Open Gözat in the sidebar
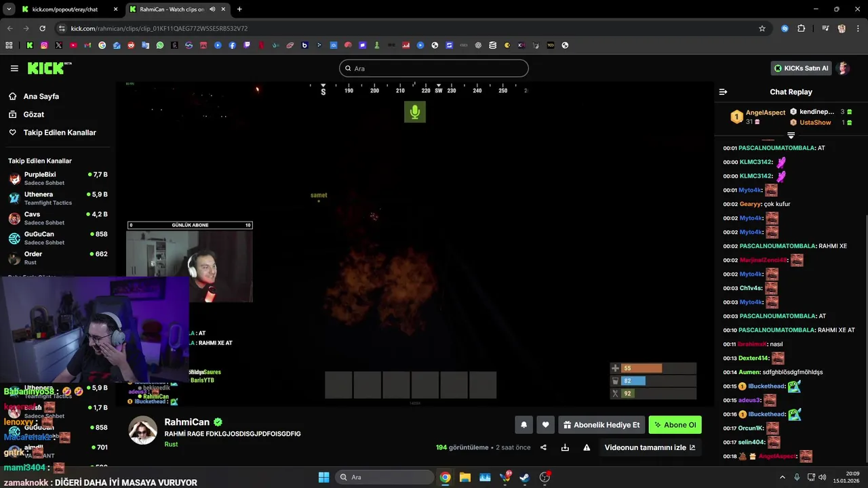Screen dimensions: 868x488 coord(34,115)
